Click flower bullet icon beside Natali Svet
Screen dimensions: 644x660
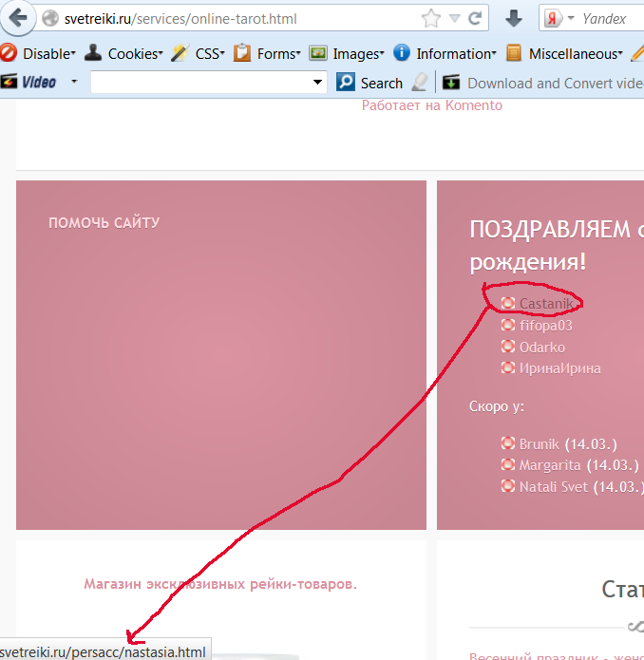508,486
